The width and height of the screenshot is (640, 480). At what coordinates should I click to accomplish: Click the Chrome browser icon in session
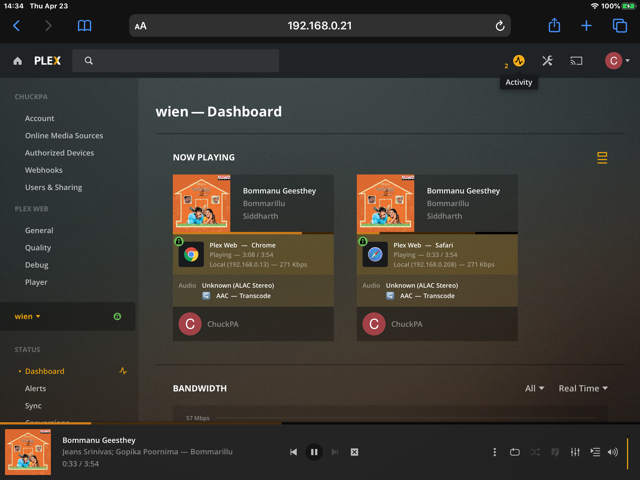click(191, 254)
